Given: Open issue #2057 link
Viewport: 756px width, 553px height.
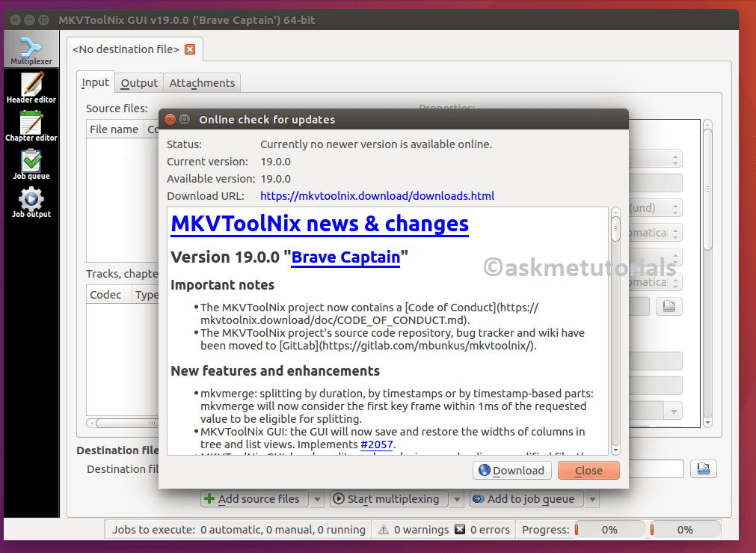Looking at the screenshot, I should 377,444.
